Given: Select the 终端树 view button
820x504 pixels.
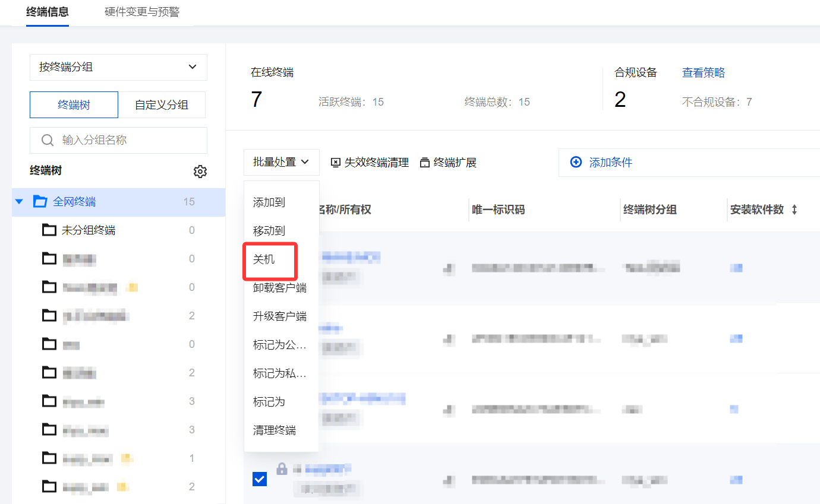Looking at the screenshot, I should (74, 105).
